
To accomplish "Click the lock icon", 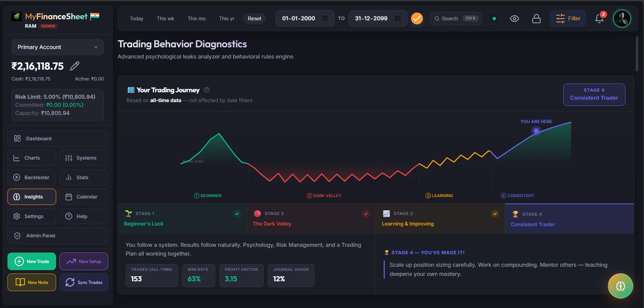I will (x=536, y=19).
